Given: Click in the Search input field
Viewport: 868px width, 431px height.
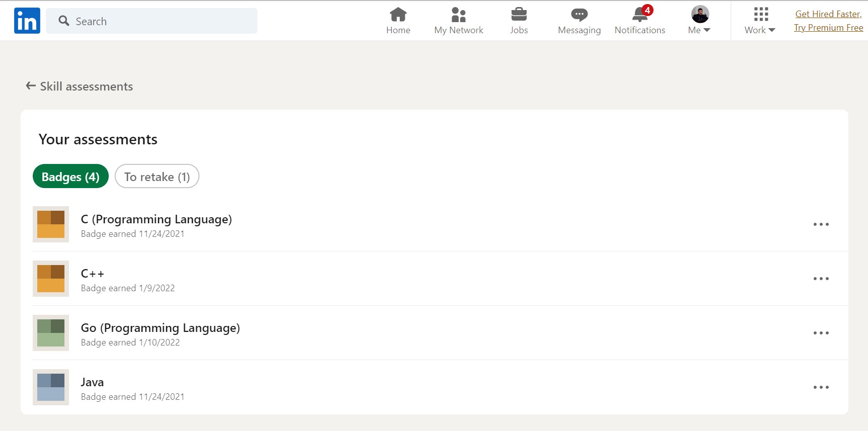Looking at the screenshot, I should (161, 21).
